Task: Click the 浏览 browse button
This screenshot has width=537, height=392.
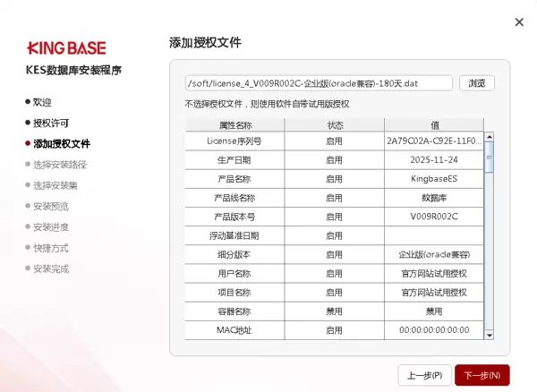Action: tap(477, 83)
